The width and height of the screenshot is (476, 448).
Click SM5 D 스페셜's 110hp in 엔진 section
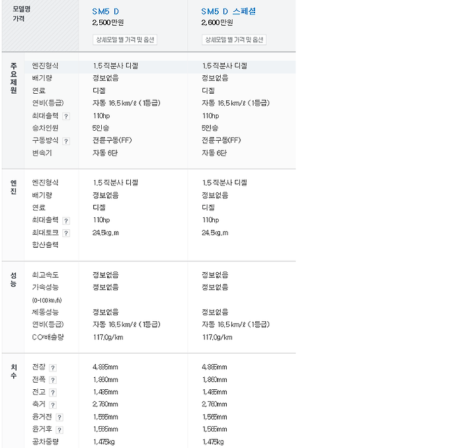pos(211,220)
